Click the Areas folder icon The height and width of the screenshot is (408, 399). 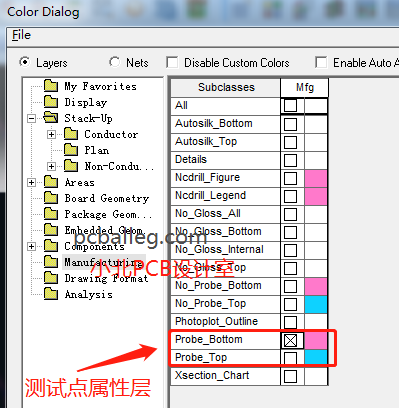(x=51, y=182)
